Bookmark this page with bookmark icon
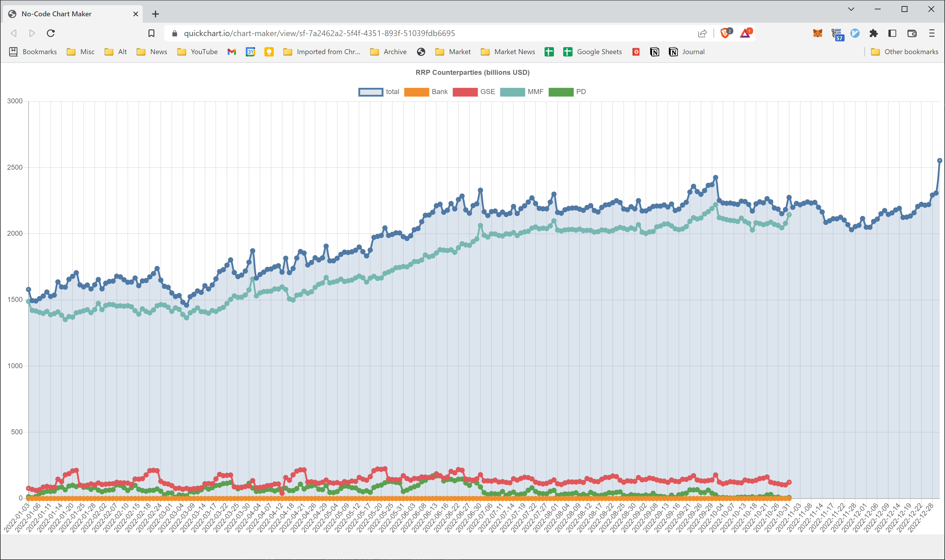 click(x=151, y=33)
